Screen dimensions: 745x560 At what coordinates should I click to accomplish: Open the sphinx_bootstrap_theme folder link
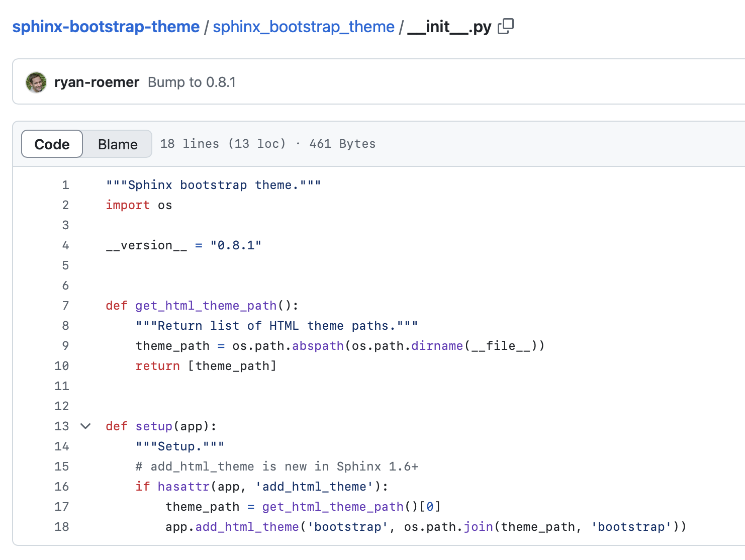304,27
